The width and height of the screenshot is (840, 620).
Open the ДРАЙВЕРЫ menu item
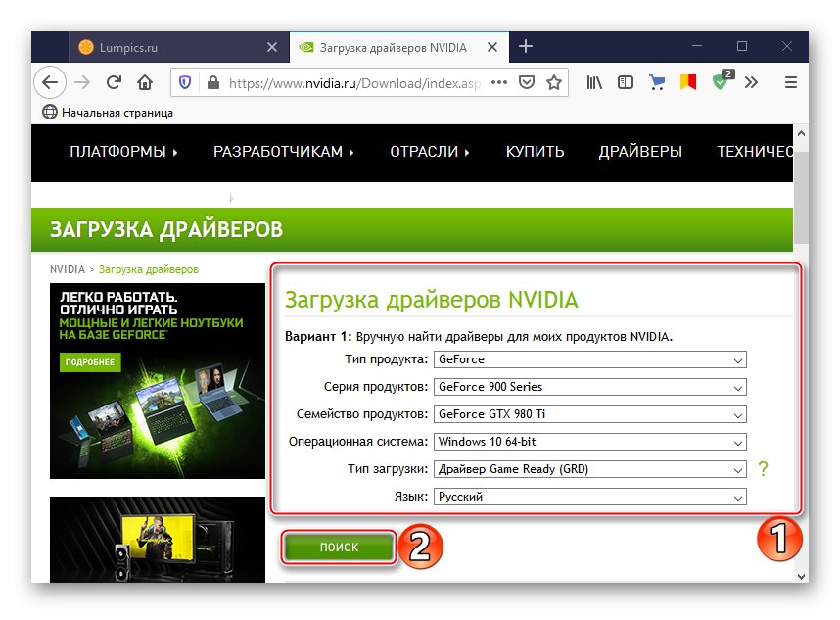[x=640, y=152]
